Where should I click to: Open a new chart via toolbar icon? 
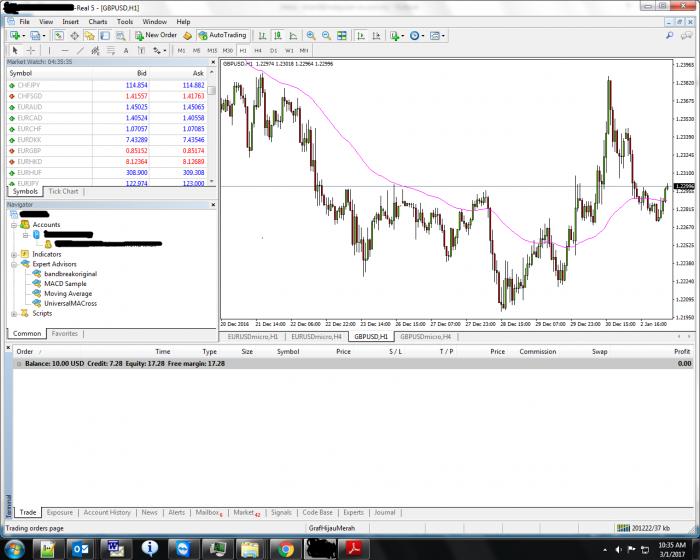point(17,35)
